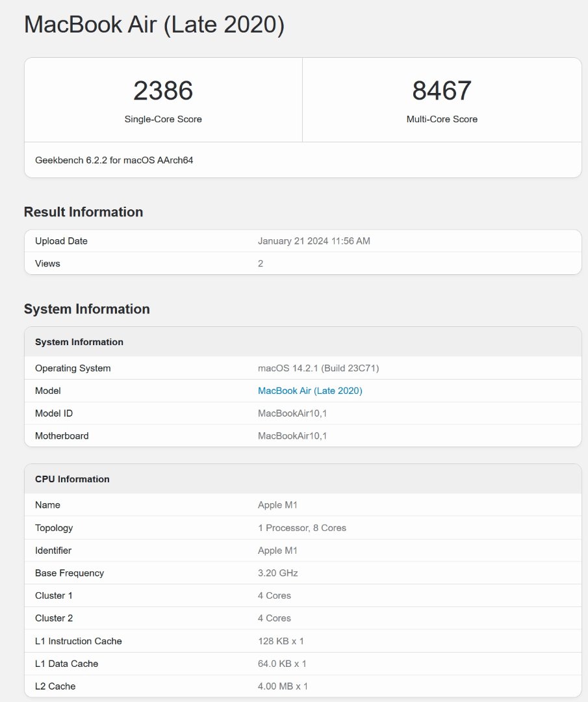Click the "Name" row label
Screen dimensions: 588x702
pyautogui.click(x=47, y=505)
